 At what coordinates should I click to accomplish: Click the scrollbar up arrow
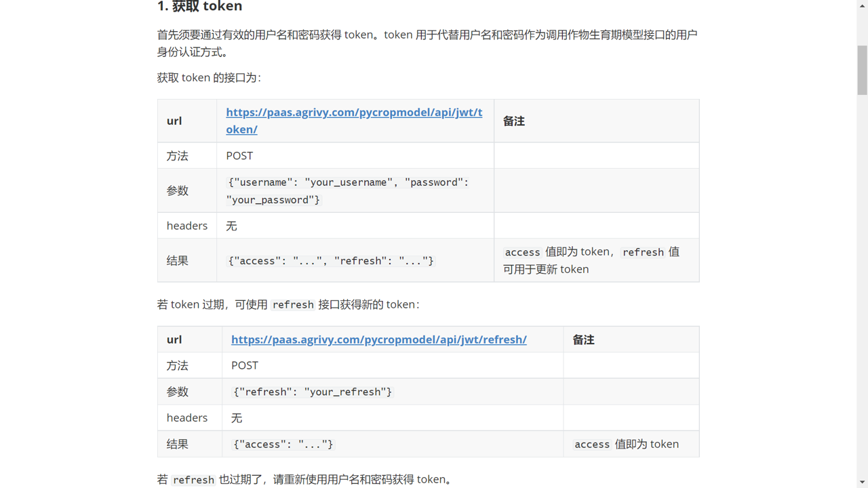tap(862, 6)
